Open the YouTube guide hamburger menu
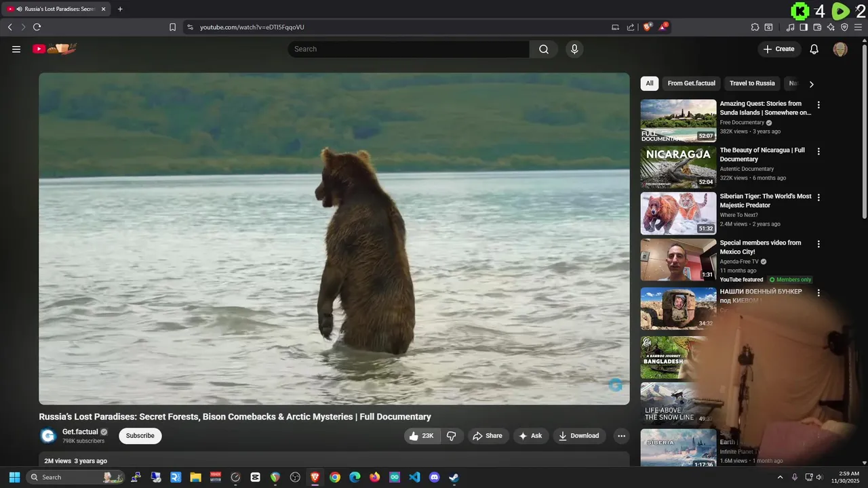 point(16,49)
